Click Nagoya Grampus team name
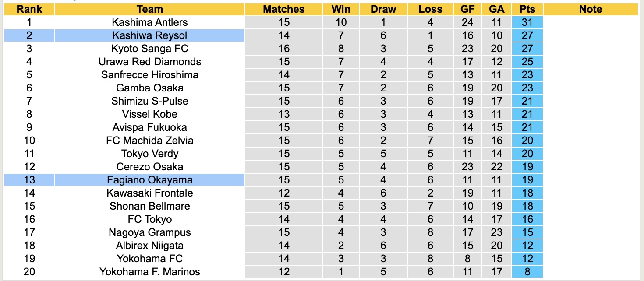Viewport: 644px width, 281px height. pos(149,232)
